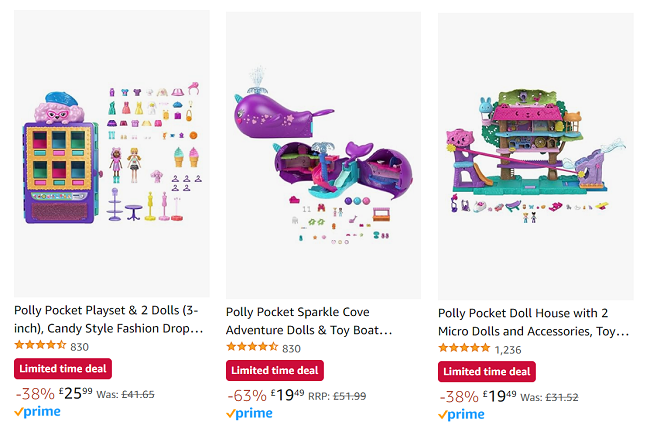Open Polly Pocket Sparkle Cove Adventure title
The height and width of the screenshot is (439, 650).
pyautogui.click(x=309, y=321)
